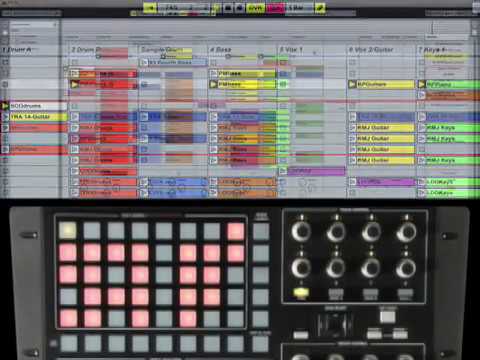This screenshot has height=360, width=480.
Task: Launch the BODdrums scene play triangle
Action: (5, 106)
